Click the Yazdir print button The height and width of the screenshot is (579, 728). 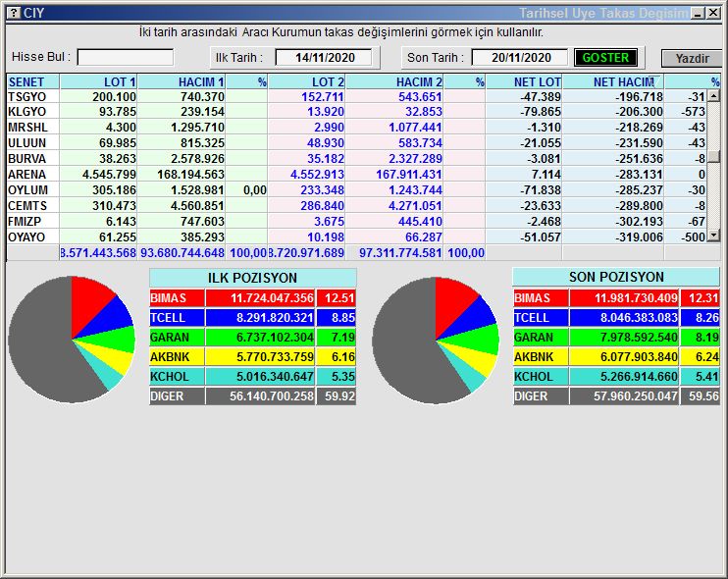pos(692,59)
